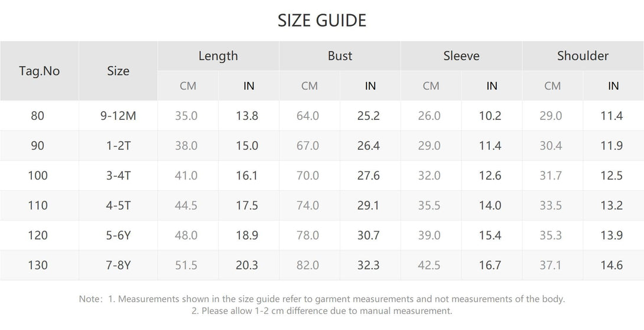This screenshot has width=644, height=330.
Task: Click tag number 130 cell
Action: (x=38, y=266)
